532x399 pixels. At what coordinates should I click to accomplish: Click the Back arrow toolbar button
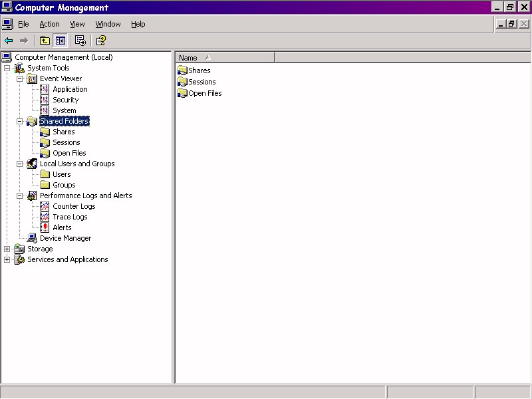point(9,41)
